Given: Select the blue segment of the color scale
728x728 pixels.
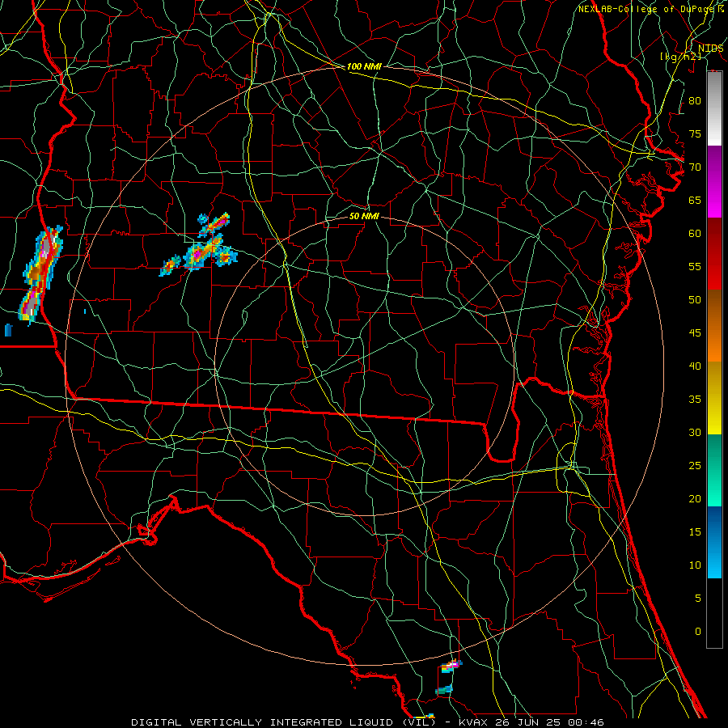Looking at the screenshot, I should click(714, 542).
